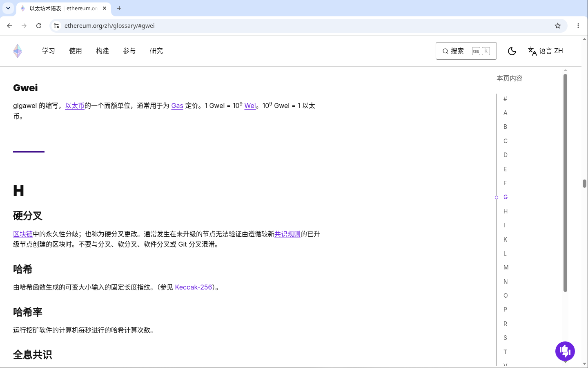Screen dimensions: 588x368
Task: Open the language selector 语言 ZH
Action: click(x=546, y=51)
